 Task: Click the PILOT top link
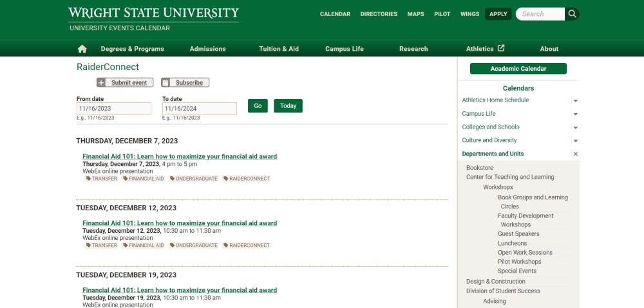tap(442, 14)
